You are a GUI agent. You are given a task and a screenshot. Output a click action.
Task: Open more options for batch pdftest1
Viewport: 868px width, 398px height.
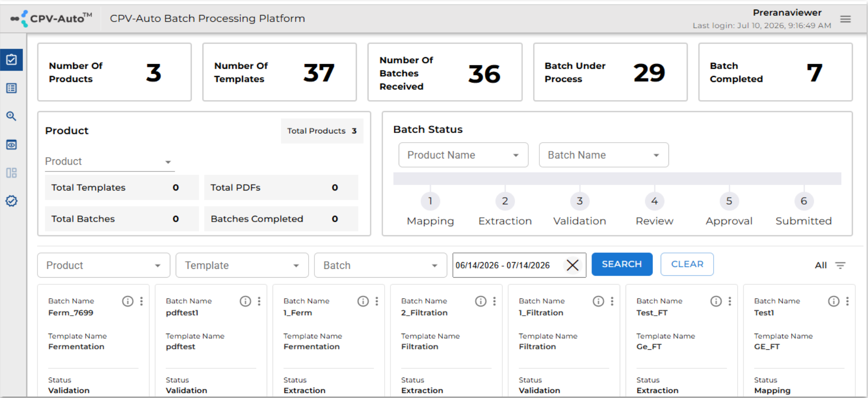(259, 301)
